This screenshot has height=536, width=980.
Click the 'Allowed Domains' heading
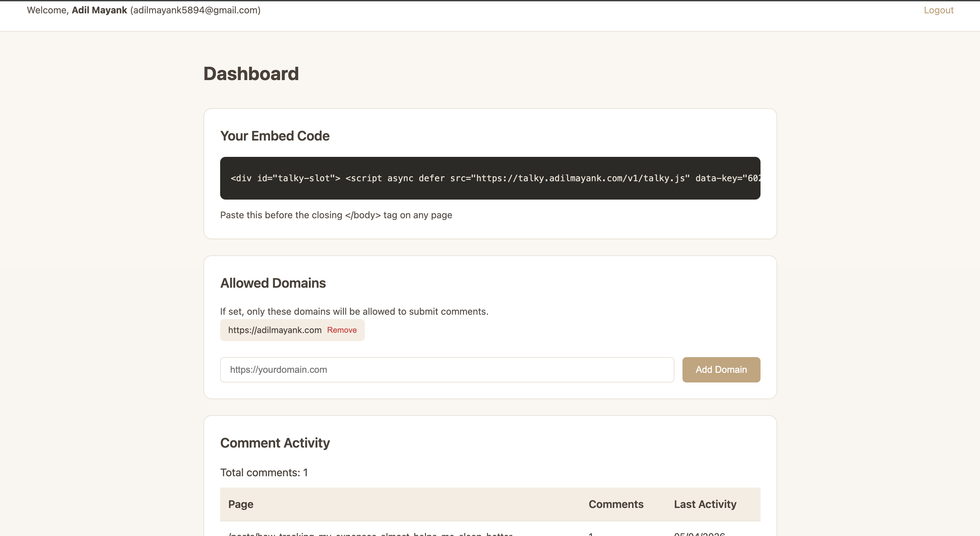point(273,283)
